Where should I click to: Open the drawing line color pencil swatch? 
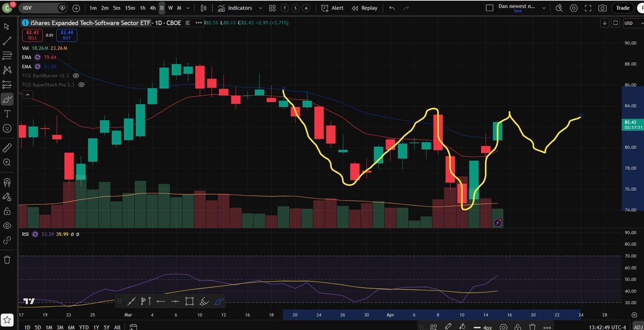click(x=448, y=327)
